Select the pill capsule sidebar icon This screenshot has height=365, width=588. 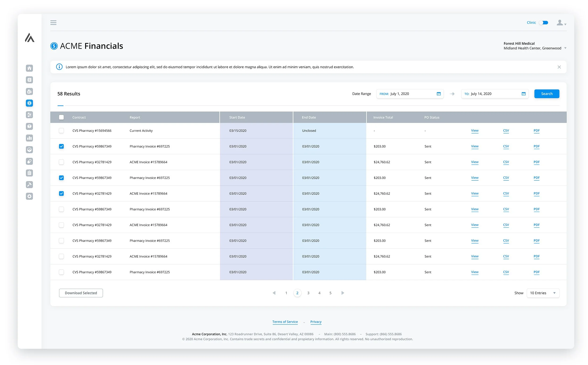point(29,161)
